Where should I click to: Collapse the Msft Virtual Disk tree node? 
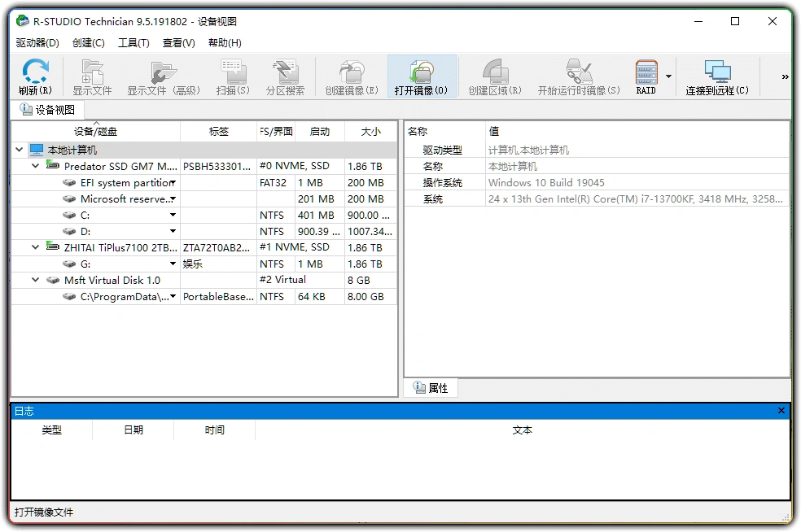coord(35,280)
